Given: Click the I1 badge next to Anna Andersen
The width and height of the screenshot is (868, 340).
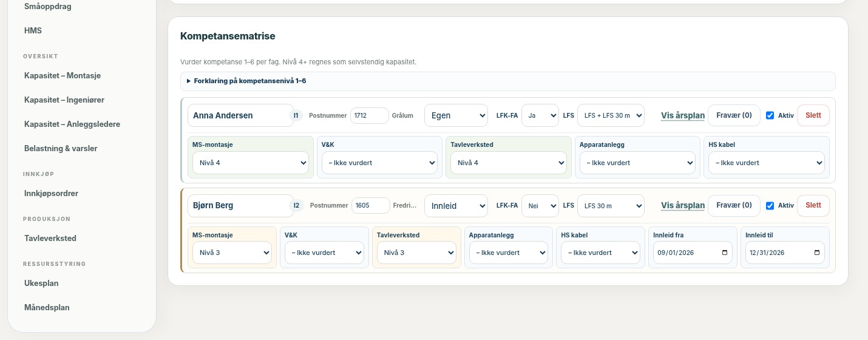Looking at the screenshot, I should [296, 115].
